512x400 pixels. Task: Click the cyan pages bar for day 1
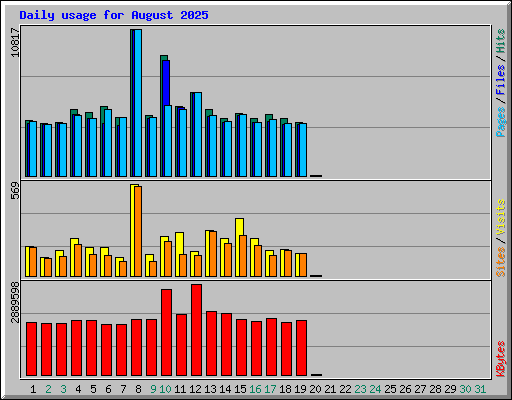click(x=33, y=149)
